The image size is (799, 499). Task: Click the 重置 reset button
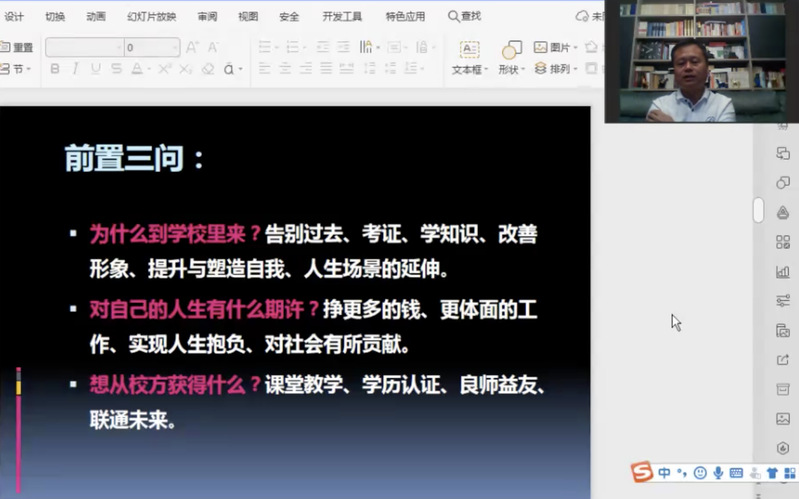[17, 47]
